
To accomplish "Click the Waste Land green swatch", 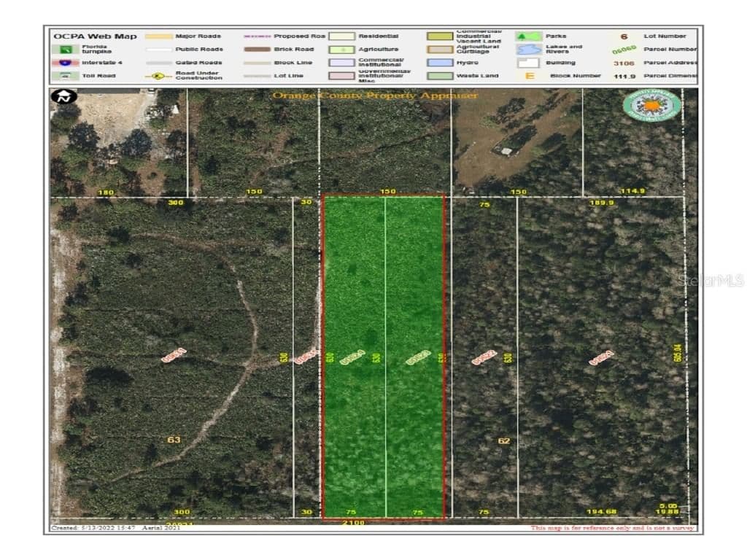I will pos(440,76).
